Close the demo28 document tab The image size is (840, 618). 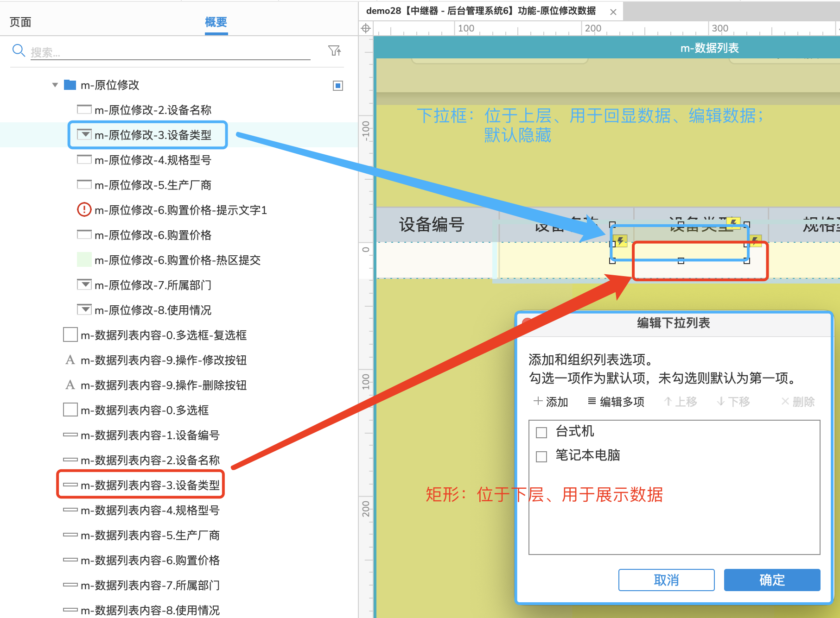[x=613, y=12]
